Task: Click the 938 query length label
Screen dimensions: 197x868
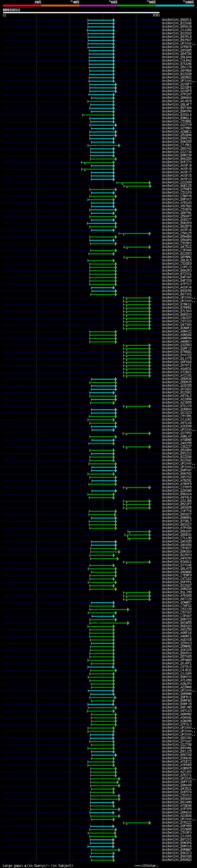Action: pyautogui.click(x=155, y=15)
